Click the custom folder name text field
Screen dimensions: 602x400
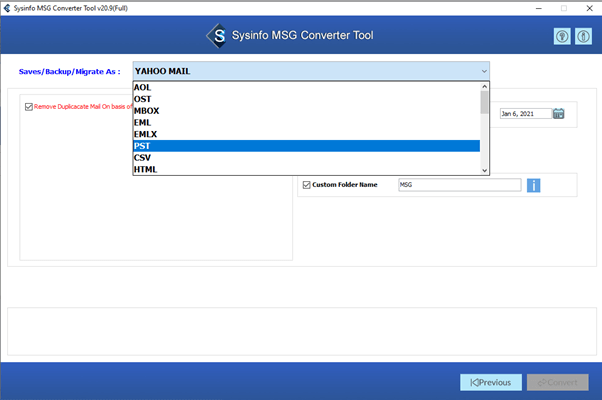pos(458,185)
